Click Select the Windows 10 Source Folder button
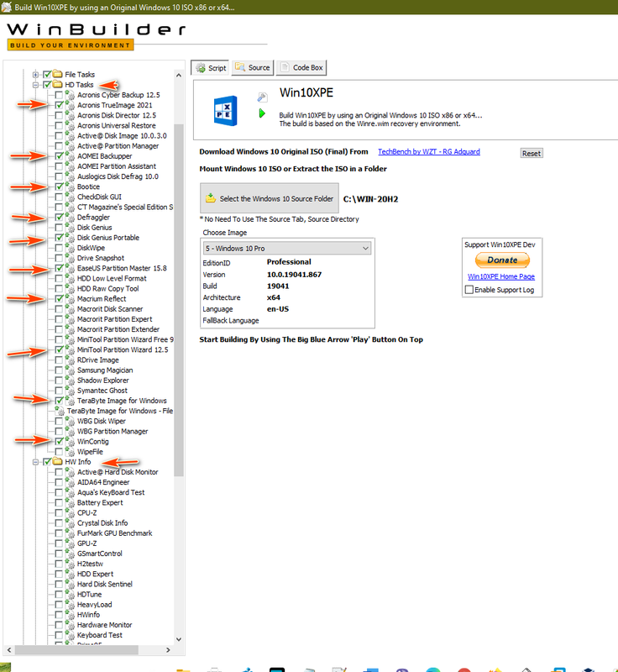The width and height of the screenshot is (618, 672). (270, 198)
